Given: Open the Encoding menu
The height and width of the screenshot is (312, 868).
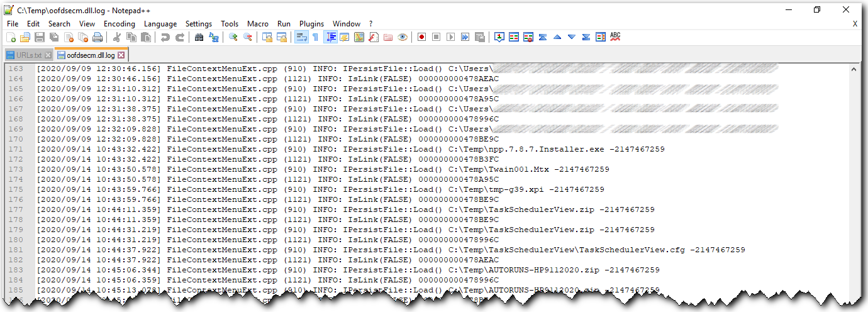Looking at the screenshot, I should (x=120, y=23).
